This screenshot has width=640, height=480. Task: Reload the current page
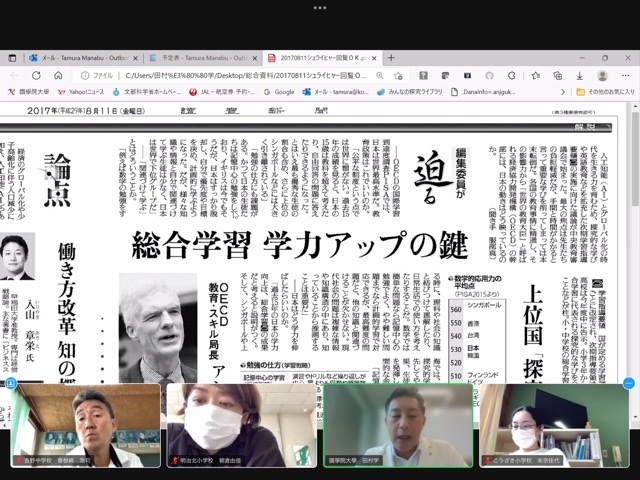36,76
